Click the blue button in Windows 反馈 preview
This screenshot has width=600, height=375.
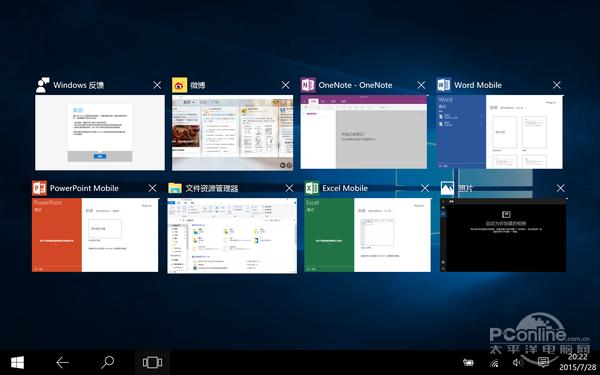tap(100, 156)
